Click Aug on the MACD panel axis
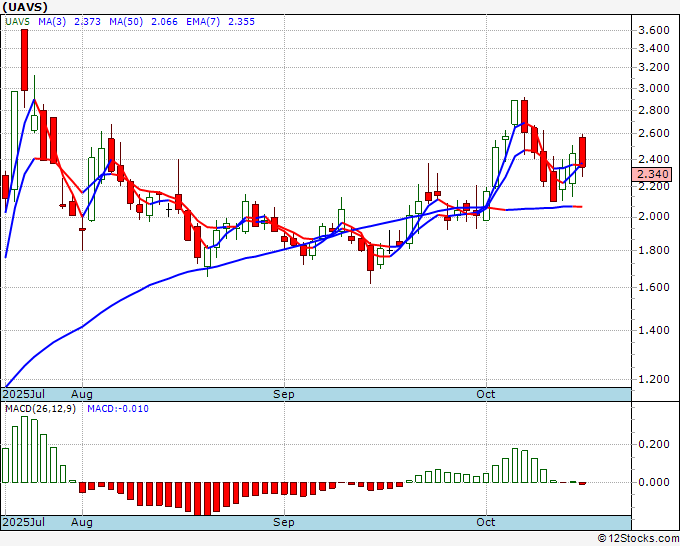680x546 pixels. (x=82, y=522)
